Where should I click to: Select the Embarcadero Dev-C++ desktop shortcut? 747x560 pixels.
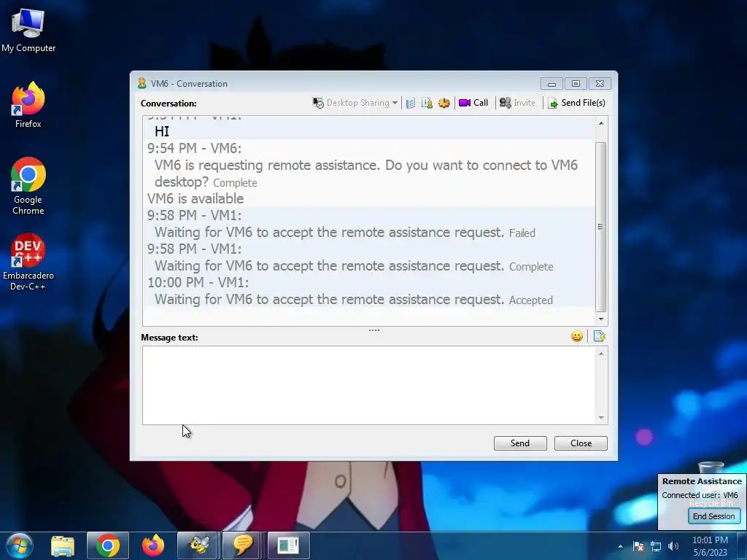[x=28, y=262]
